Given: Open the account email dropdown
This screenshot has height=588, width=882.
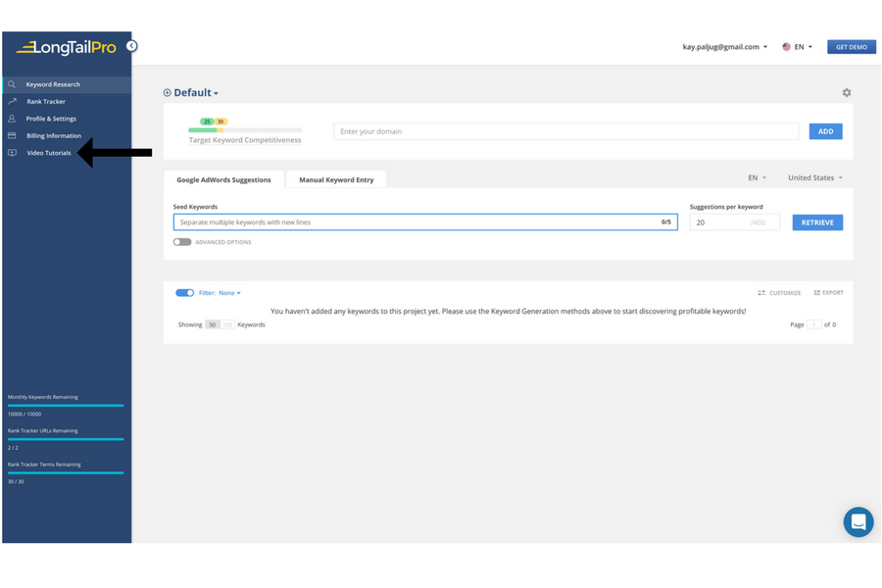Looking at the screenshot, I should point(724,47).
